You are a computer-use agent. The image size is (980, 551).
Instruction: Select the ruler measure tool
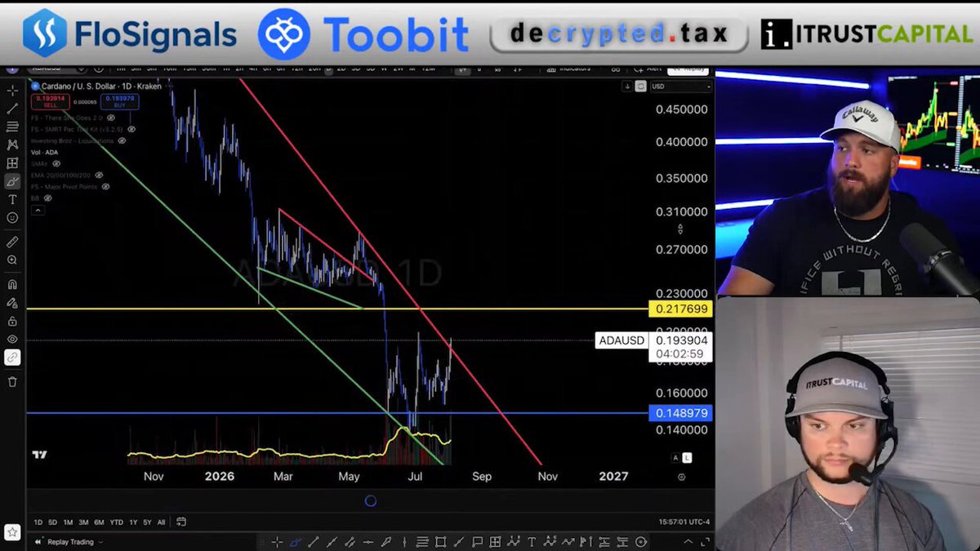pos(12,242)
